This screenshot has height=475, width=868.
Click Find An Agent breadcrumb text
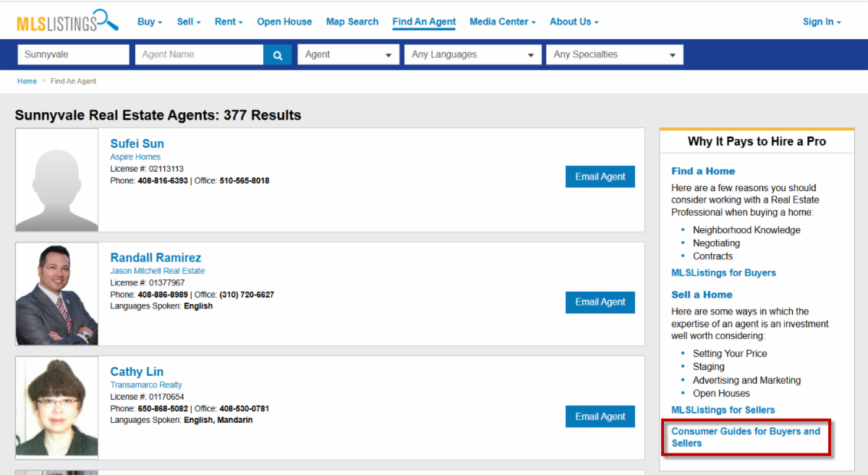pyautogui.click(x=73, y=81)
